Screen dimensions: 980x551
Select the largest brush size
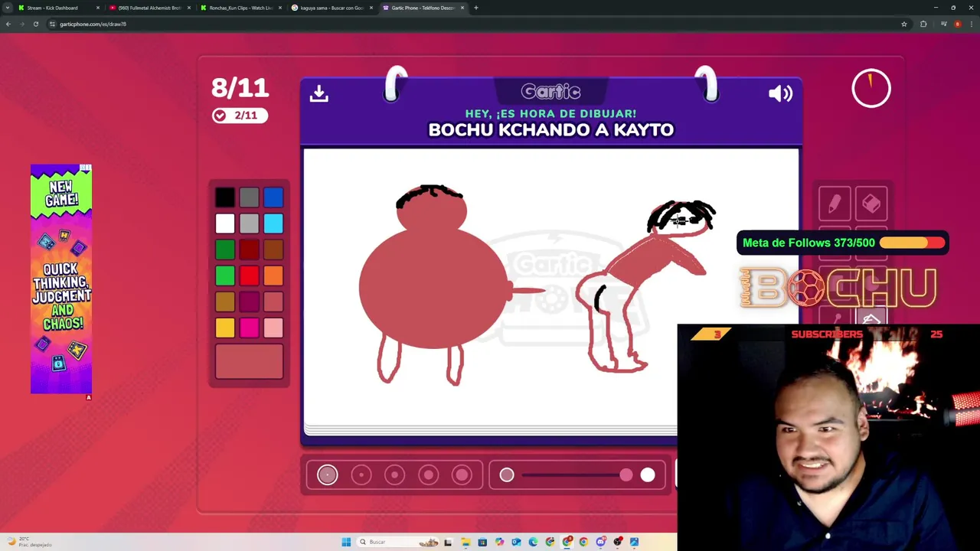(x=462, y=475)
